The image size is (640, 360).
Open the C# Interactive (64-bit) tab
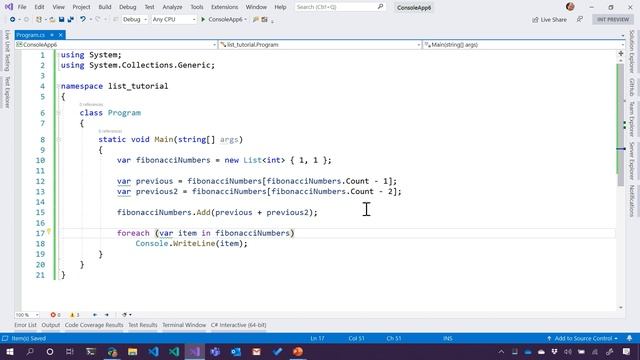(238, 325)
